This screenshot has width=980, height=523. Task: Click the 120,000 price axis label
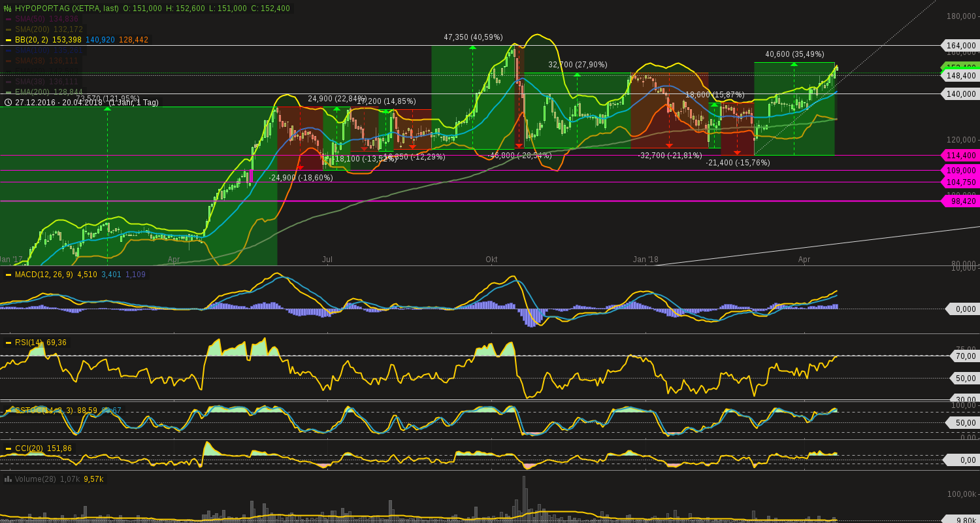(x=961, y=139)
